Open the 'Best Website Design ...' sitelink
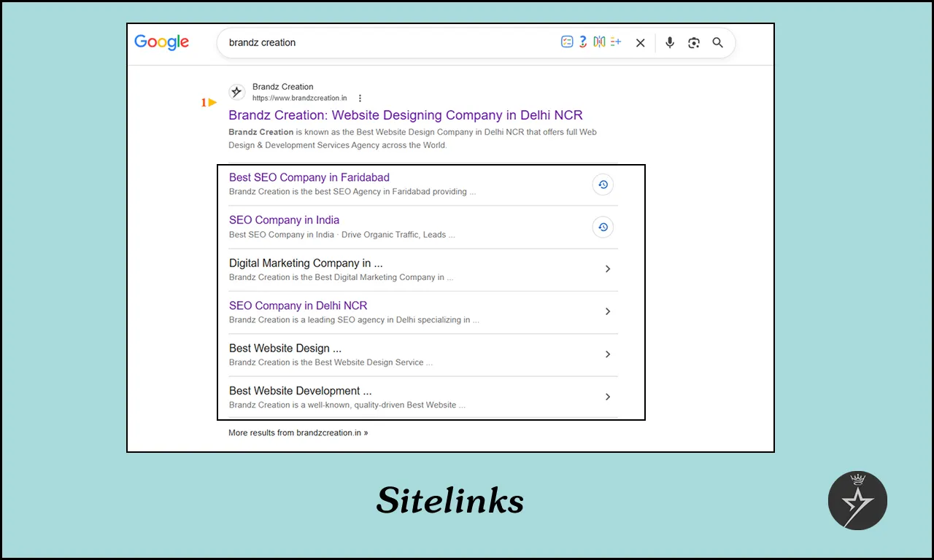 coord(285,348)
